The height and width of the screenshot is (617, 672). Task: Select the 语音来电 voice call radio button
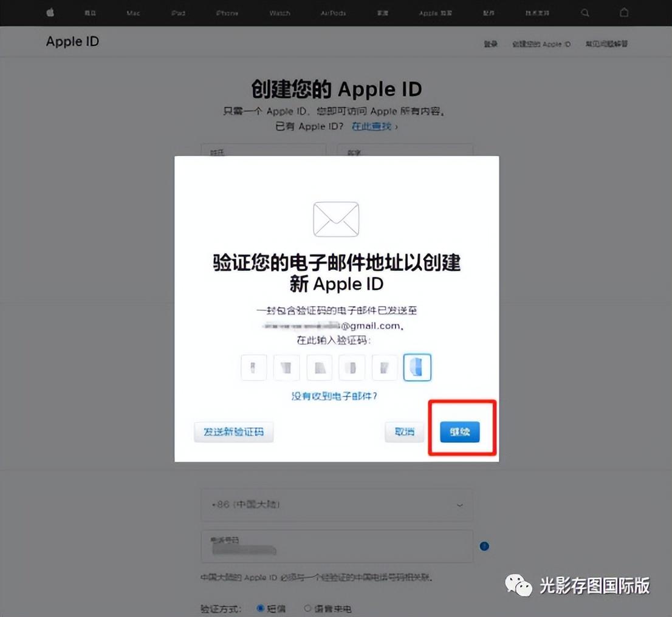307,608
